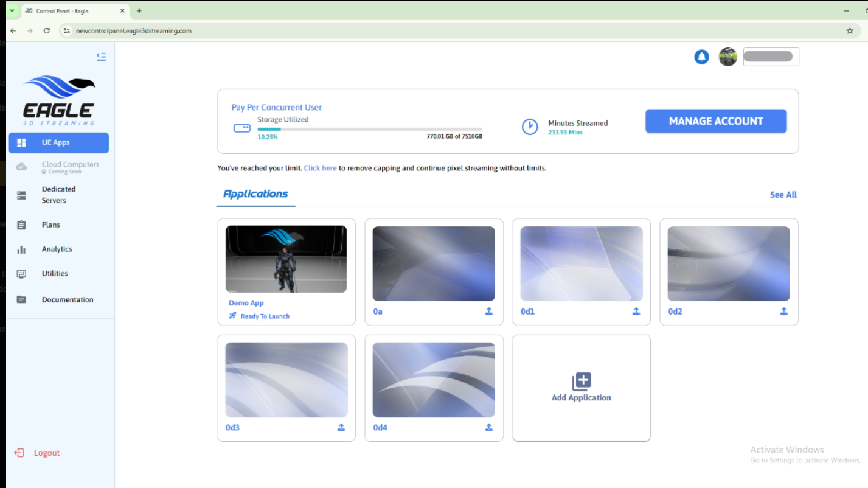
Task: Click the user profile avatar
Action: (727, 57)
